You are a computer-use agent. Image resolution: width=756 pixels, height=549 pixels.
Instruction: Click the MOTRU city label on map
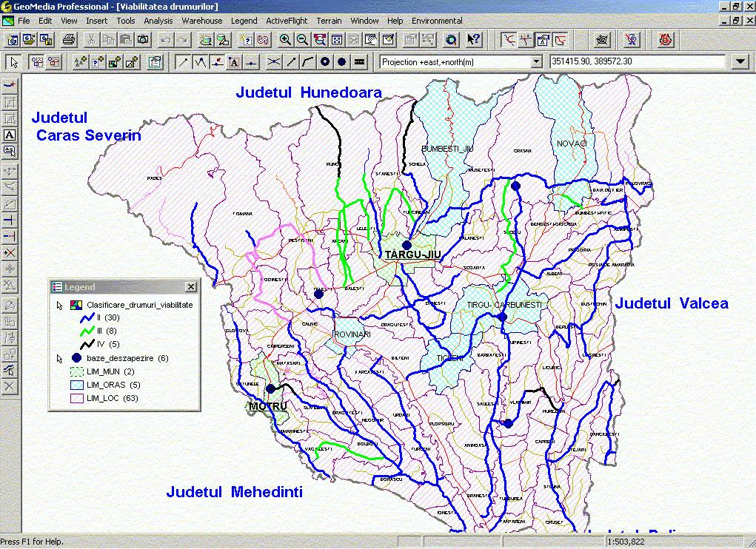[268, 406]
